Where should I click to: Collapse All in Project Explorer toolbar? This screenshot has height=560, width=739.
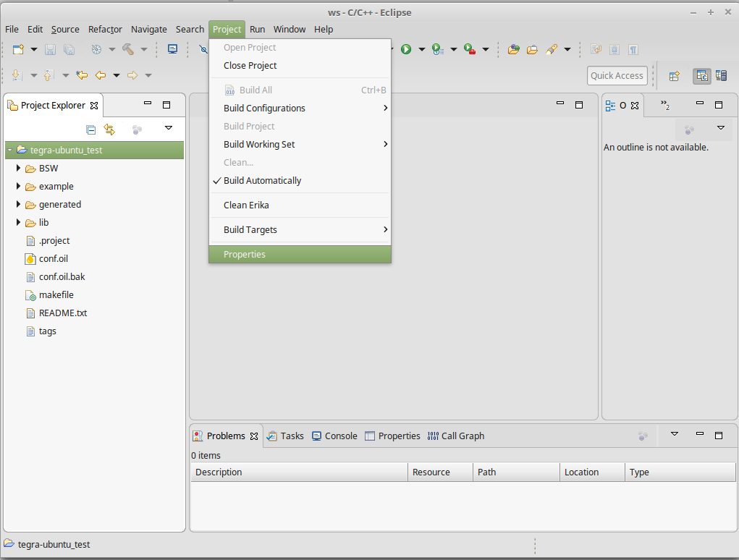coord(91,130)
